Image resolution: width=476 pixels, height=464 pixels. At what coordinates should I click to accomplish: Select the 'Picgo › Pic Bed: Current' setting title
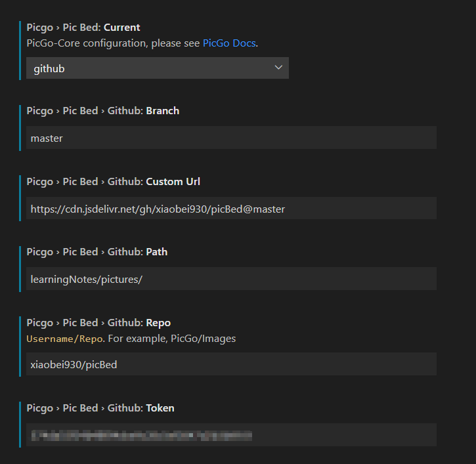coord(83,28)
